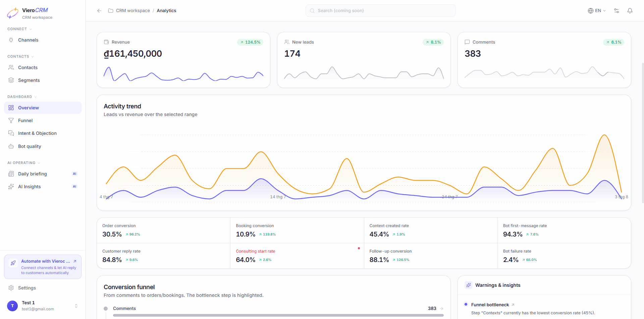Click the Analytics breadcrumb

166,11
